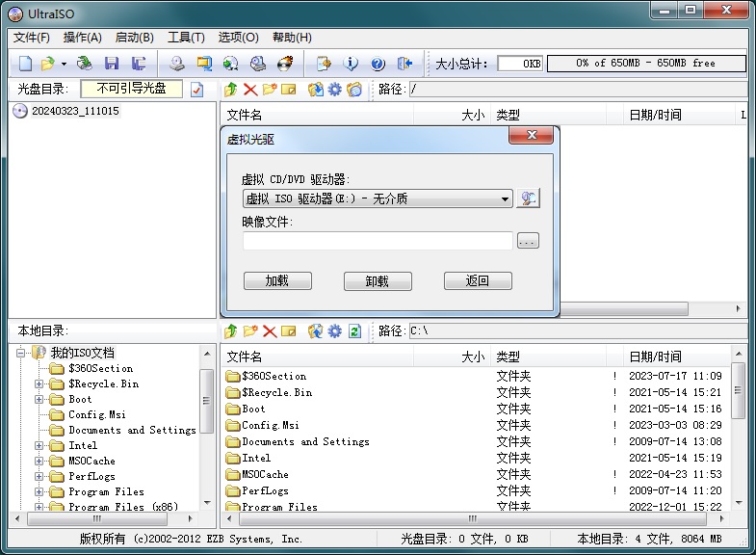The width and height of the screenshot is (756, 555).
Task: Click virtual drive settings icon beside dropdown
Action: pos(528,198)
